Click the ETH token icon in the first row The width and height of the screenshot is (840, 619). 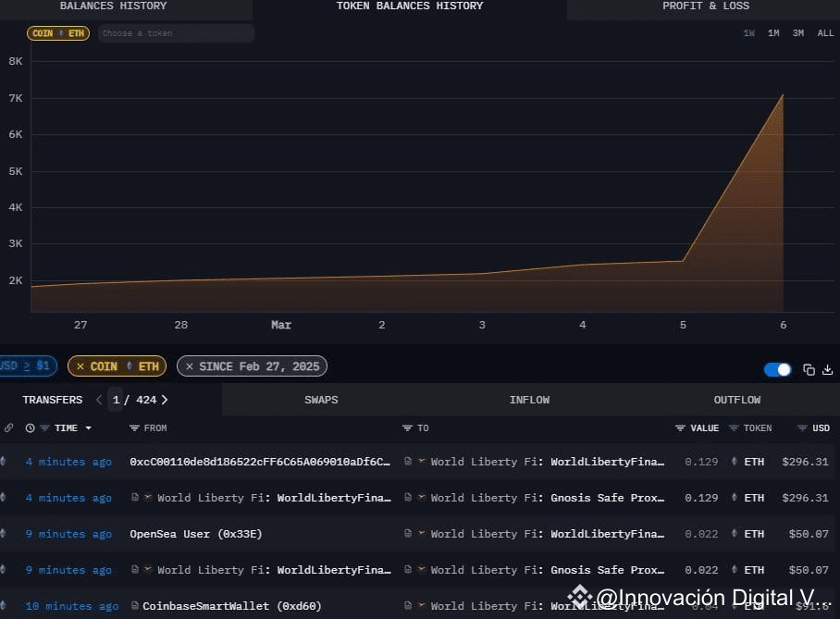(x=733, y=462)
